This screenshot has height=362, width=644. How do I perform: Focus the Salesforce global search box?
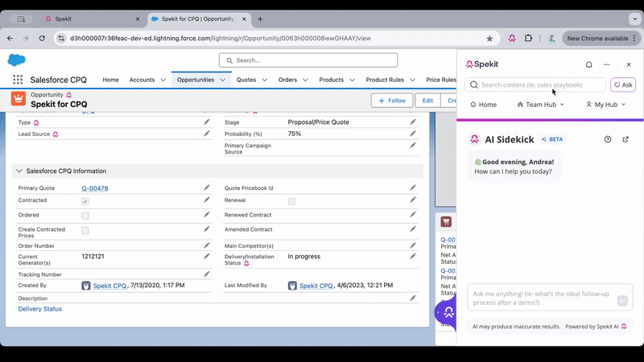pyautogui.click(x=308, y=60)
